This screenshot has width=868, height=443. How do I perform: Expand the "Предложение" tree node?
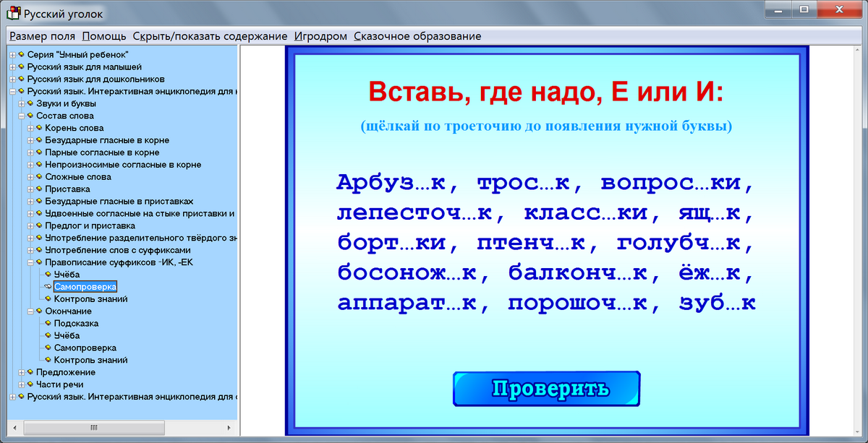pyautogui.click(x=22, y=371)
